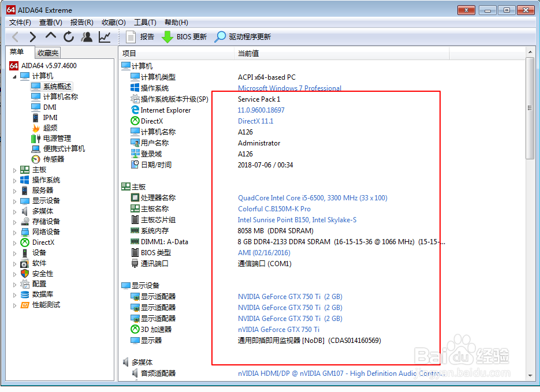The width and height of the screenshot is (540, 392).
Task: Click the 设备 tree icon
Action: (25, 253)
